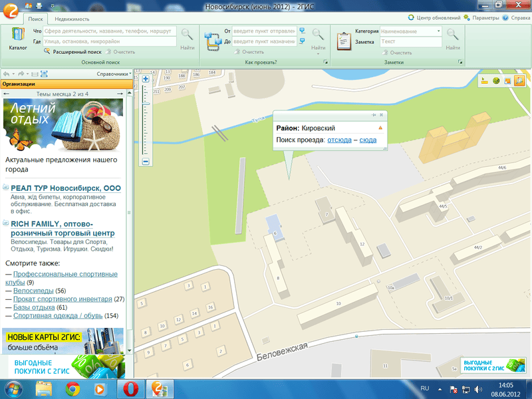The width and height of the screenshot is (532, 399).
Task: Open RICH FAMILY торговый центр link
Action: (x=63, y=228)
